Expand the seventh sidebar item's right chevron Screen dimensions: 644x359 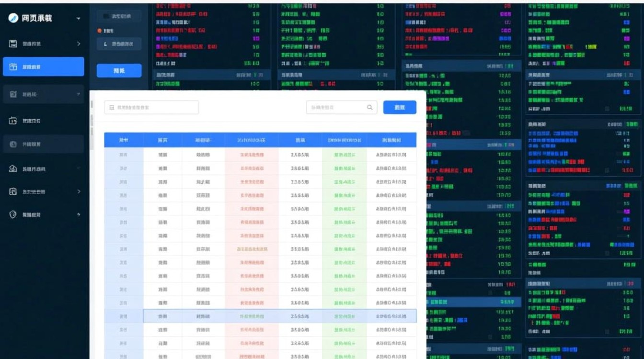[79, 191]
